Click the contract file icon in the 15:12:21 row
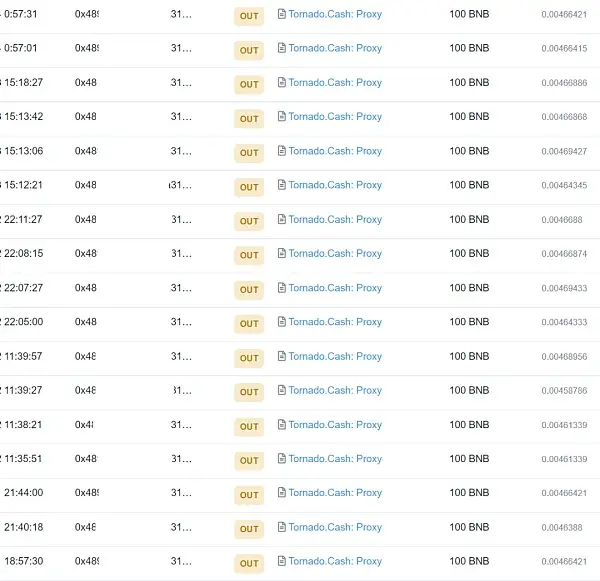 (x=281, y=185)
